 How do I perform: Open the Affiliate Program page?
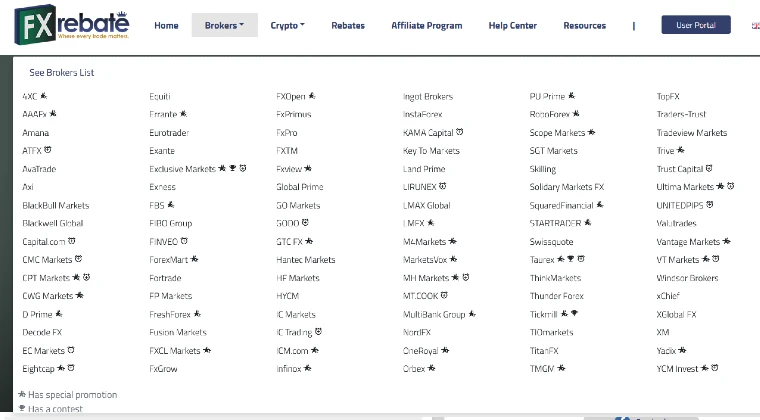tap(426, 26)
